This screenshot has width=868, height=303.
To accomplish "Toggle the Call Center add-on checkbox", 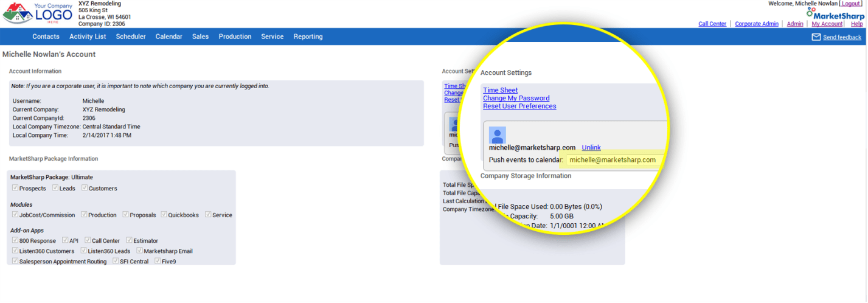I will [x=88, y=240].
